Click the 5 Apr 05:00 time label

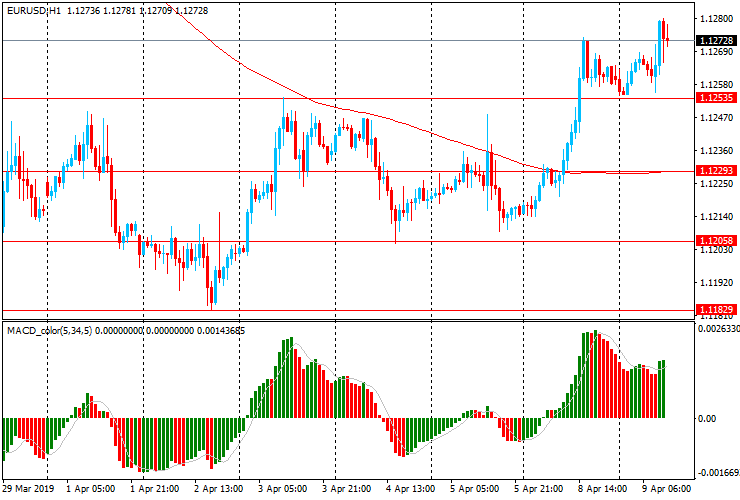pos(475,489)
